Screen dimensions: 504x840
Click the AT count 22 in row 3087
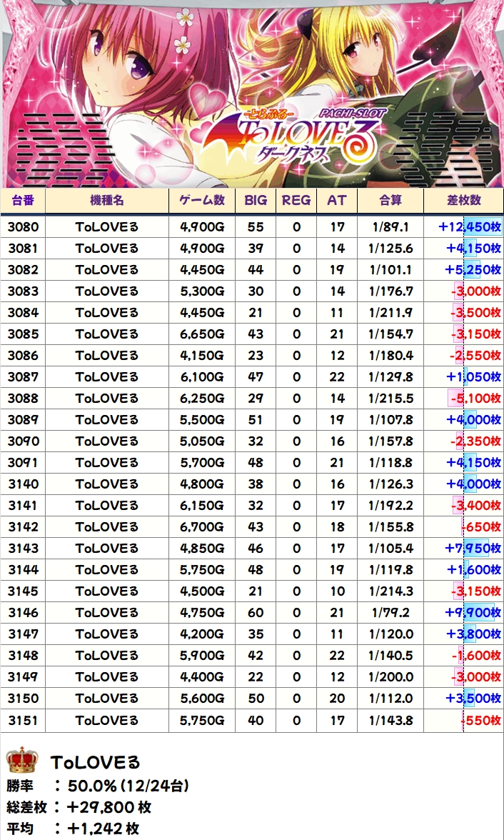click(337, 377)
